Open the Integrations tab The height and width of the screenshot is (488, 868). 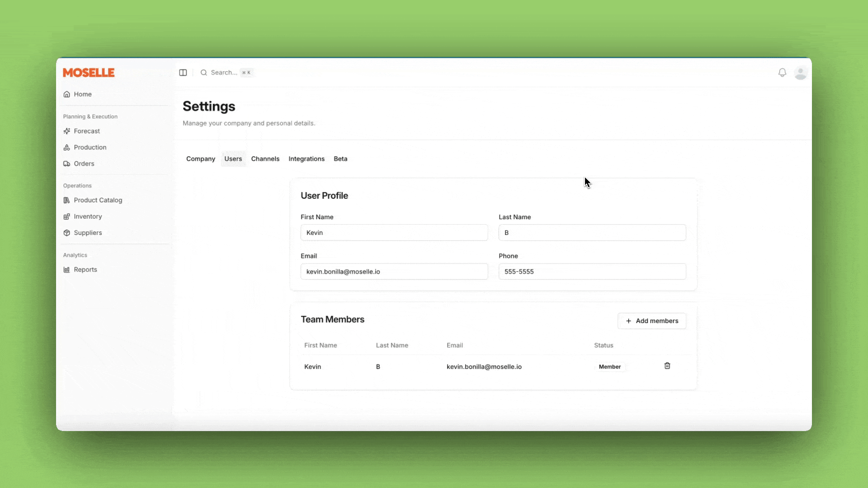pyautogui.click(x=306, y=159)
